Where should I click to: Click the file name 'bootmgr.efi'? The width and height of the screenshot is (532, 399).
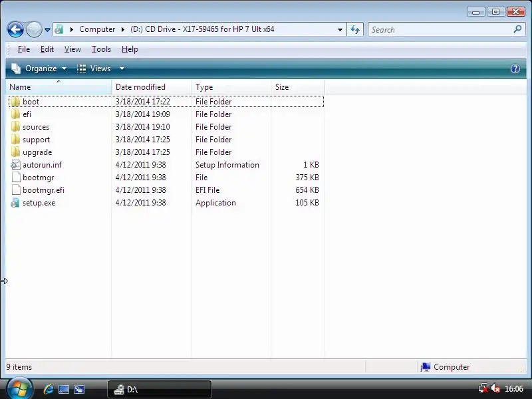pos(43,190)
